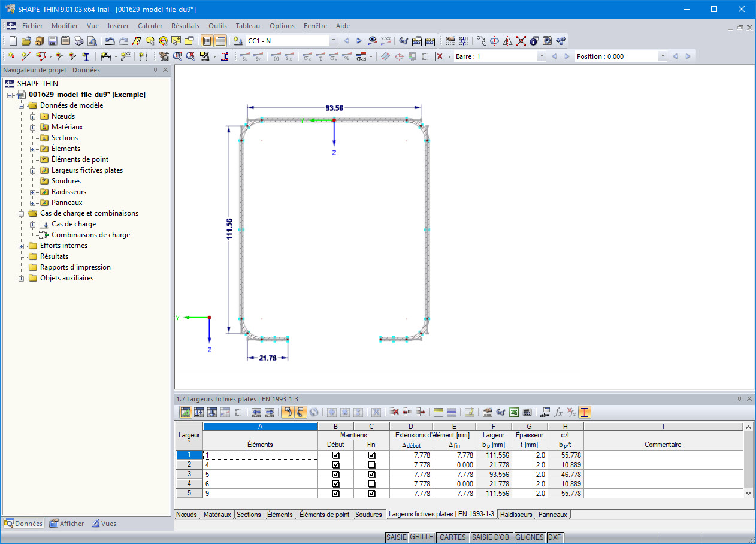Screen dimensions: 756x544
Task: Switch to the Soudures table tab
Action: (368, 514)
